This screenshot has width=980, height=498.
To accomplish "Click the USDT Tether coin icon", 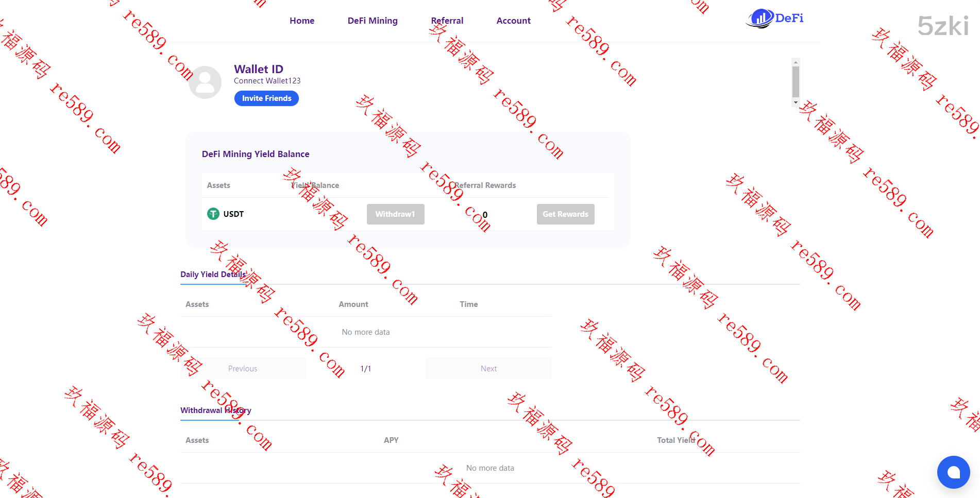I will [x=213, y=214].
